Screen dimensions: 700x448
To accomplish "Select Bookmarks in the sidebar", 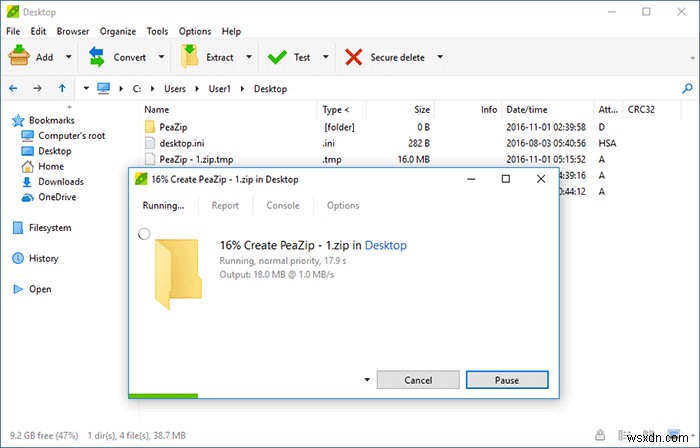I will point(43,120).
